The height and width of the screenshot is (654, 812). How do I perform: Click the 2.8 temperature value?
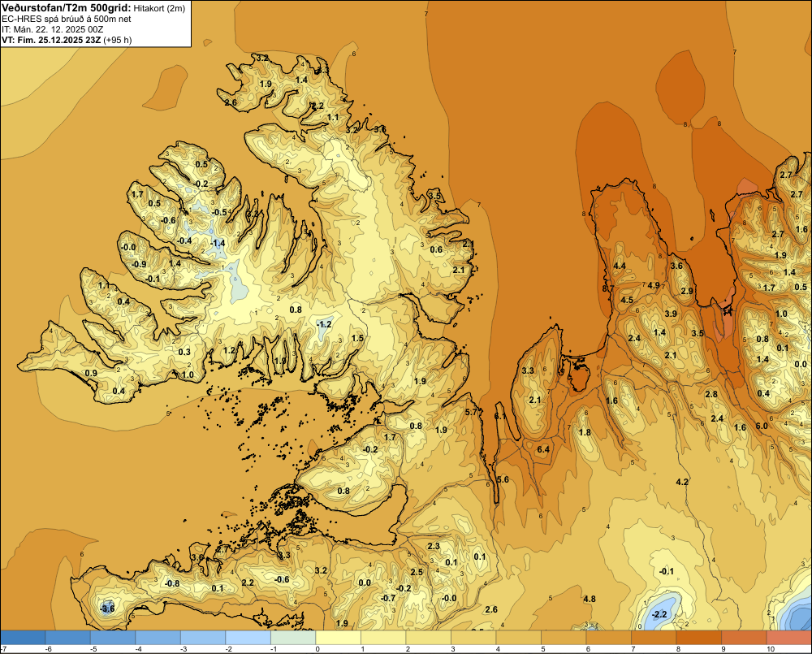(711, 394)
